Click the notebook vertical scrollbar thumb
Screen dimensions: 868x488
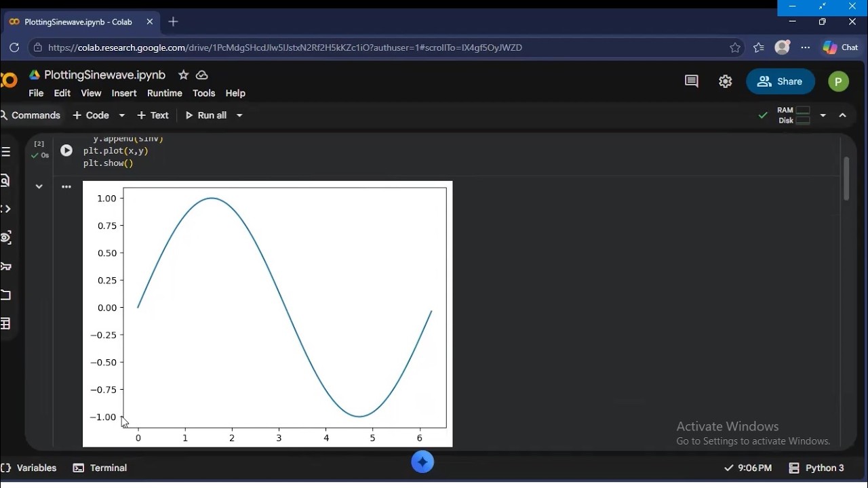tap(846, 178)
